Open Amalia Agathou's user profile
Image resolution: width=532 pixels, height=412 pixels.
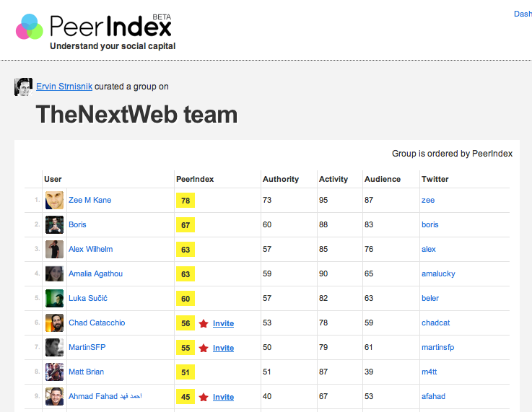click(96, 273)
